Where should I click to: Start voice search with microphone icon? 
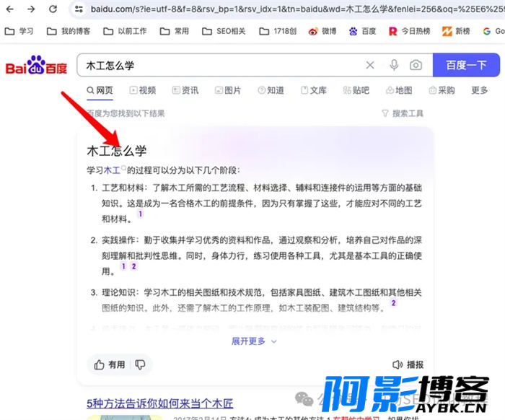pos(394,66)
